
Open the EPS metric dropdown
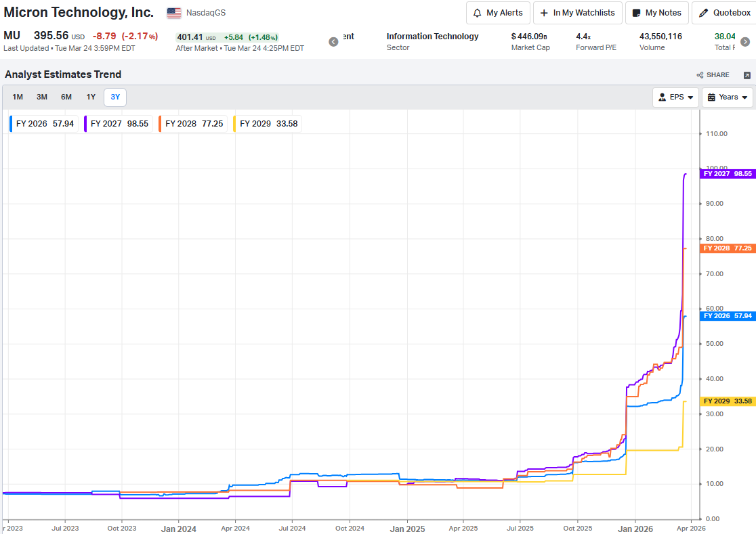pyautogui.click(x=675, y=97)
